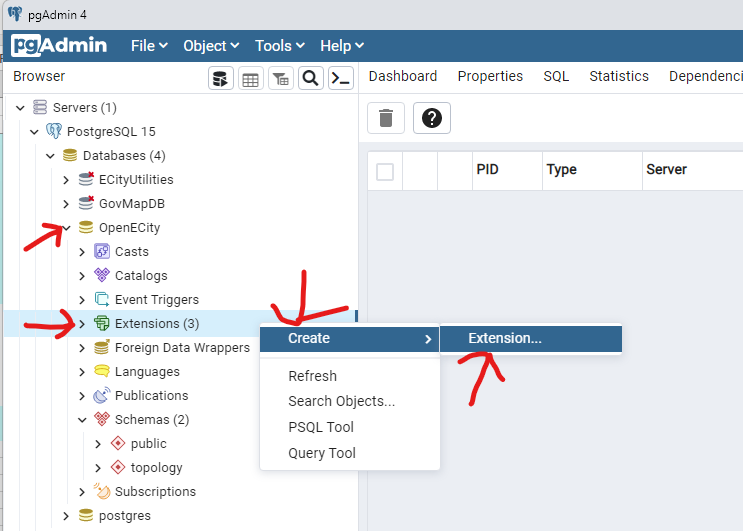Click the topology schema diamond icon

118,468
